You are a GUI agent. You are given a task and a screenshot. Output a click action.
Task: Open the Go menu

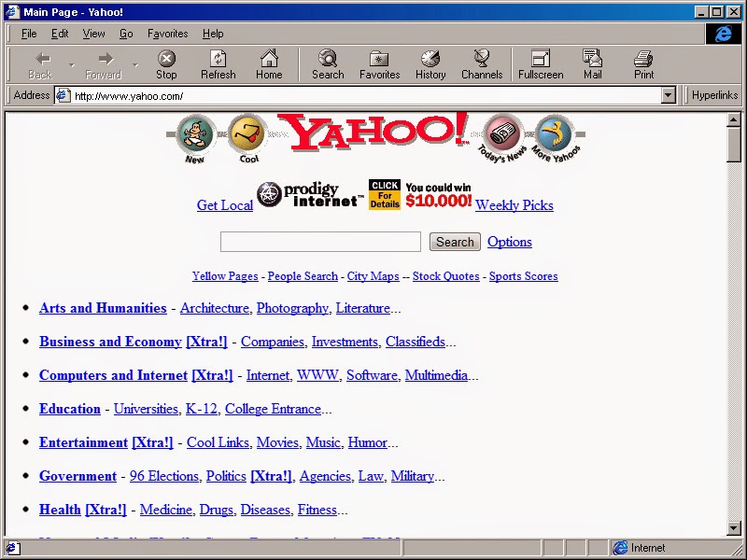(x=126, y=34)
